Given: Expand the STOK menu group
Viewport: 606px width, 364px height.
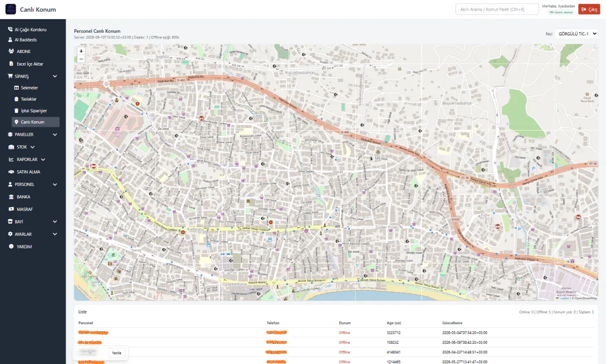Looking at the screenshot, I should 33,147.
